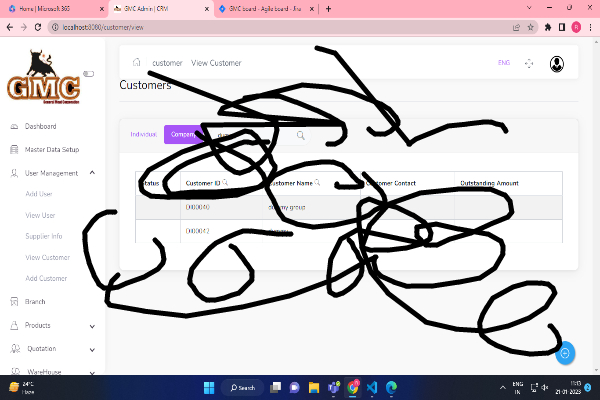The height and width of the screenshot is (400, 600).
Task: Open the user profile avatar
Action: tap(557, 64)
